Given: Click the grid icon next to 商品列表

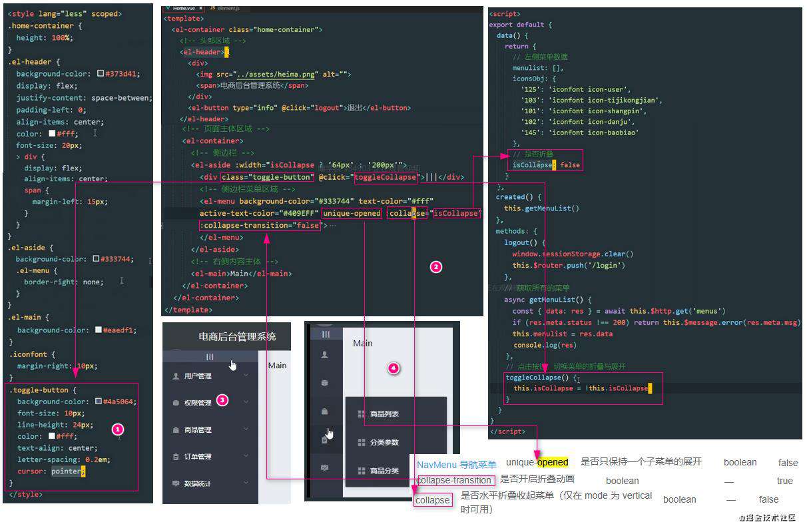Looking at the screenshot, I should [362, 413].
